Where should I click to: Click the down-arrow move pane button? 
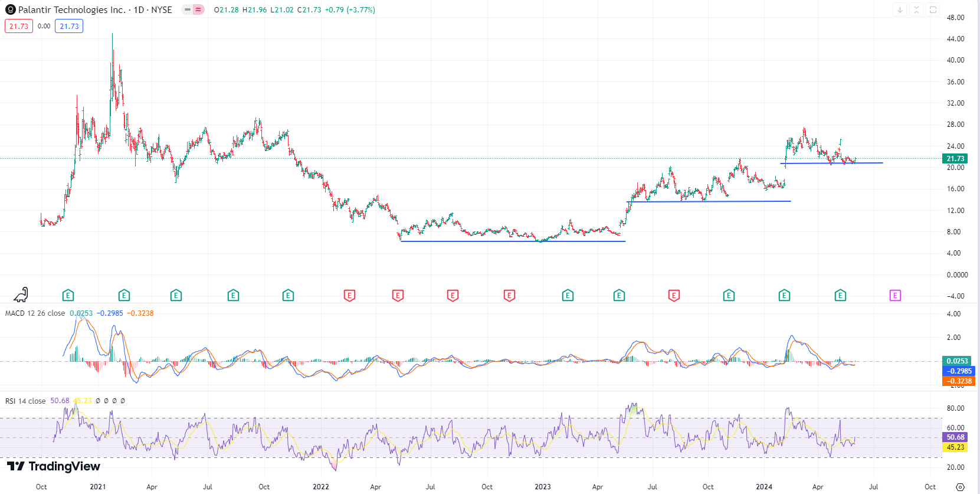900,9
